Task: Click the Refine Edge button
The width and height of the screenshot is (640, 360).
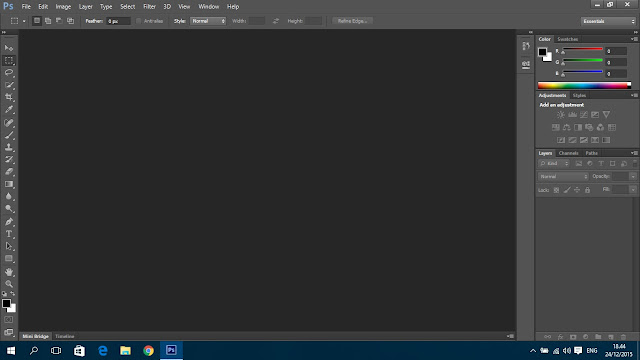Action: click(x=352, y=21)
